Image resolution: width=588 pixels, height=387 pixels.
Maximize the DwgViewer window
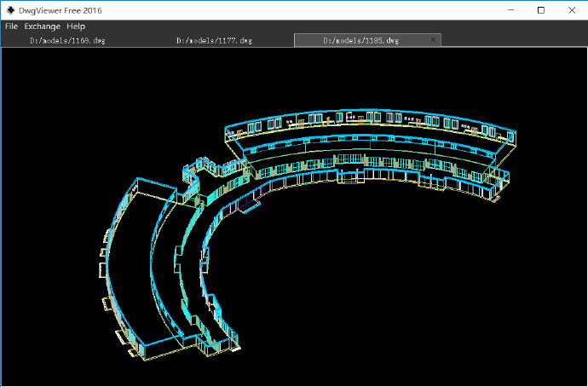point(541,10)
